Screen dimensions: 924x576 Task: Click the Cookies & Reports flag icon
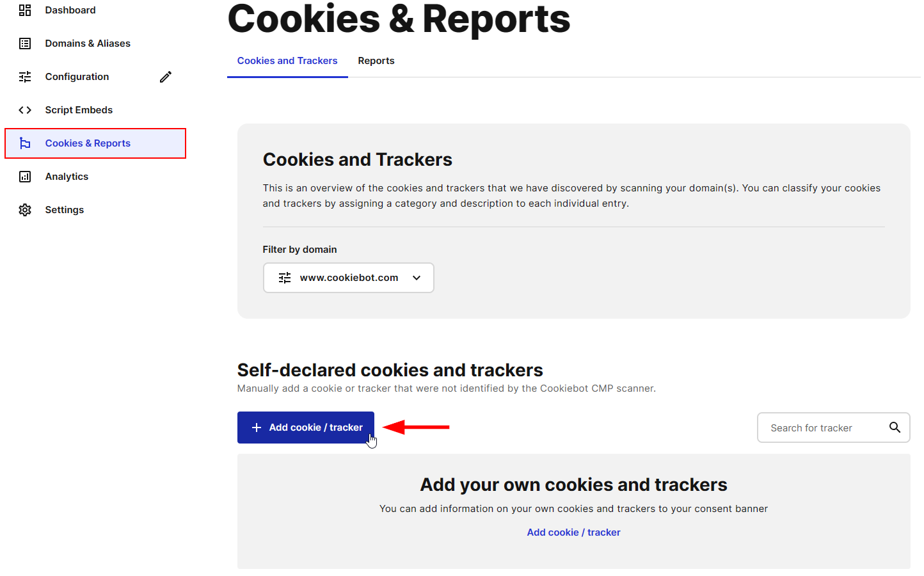pyautogui.click(x=25, y=143)
